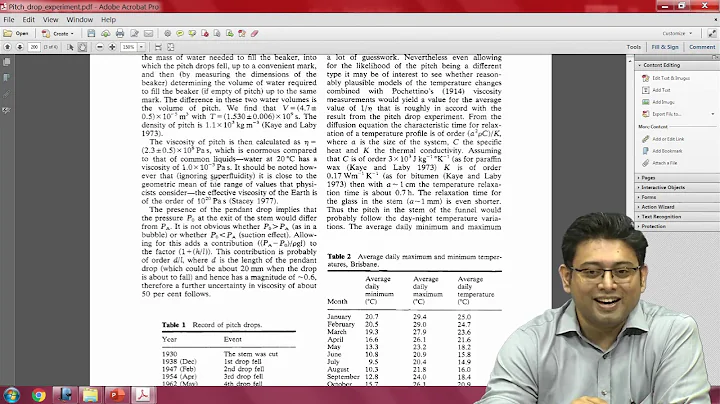This screenshot has width=720, height=404.
Task: Open the tools panel options menu icon
Action: (715, 57)
